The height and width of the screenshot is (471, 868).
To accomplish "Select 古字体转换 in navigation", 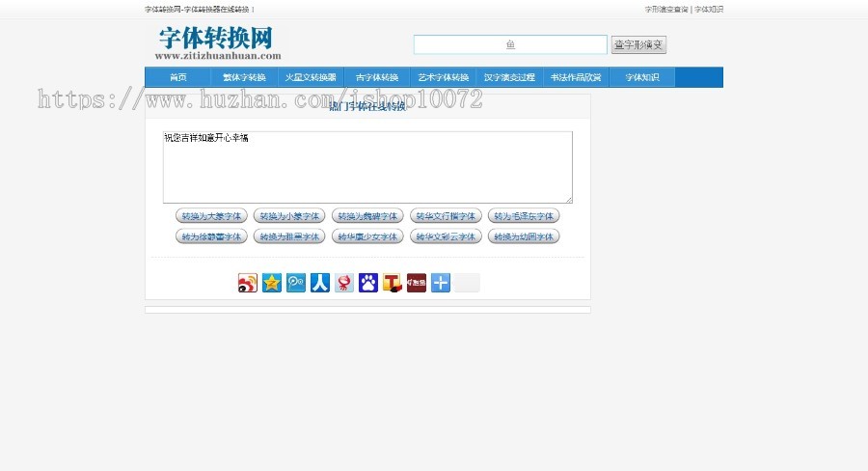I will click(377, 77).
